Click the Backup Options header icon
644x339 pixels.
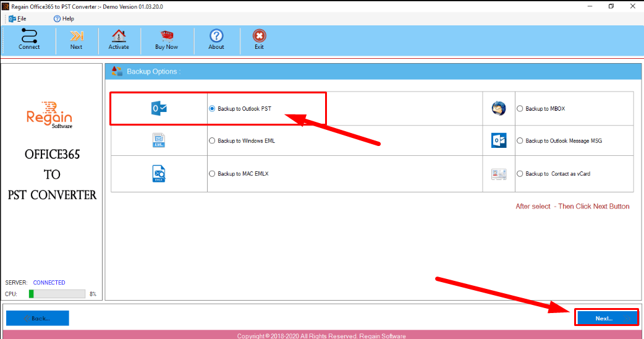(x=117, y=71)
